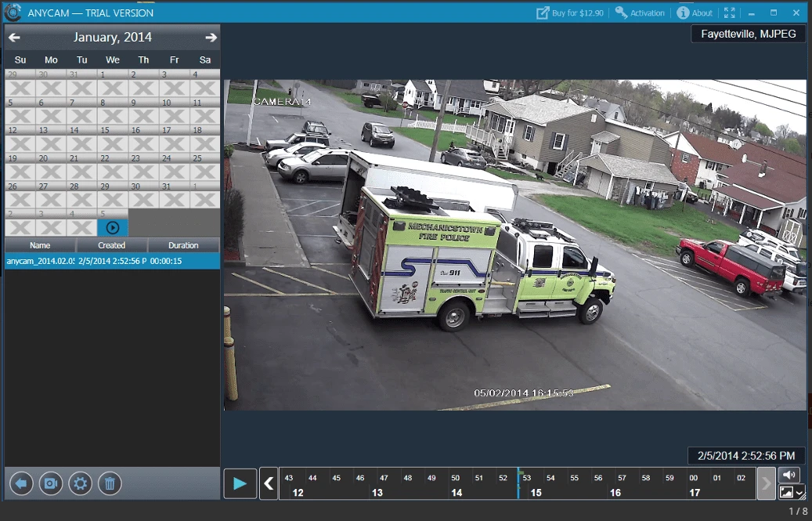Mute the audio with speaker icon
812x521 pixels.
point(789,475)
